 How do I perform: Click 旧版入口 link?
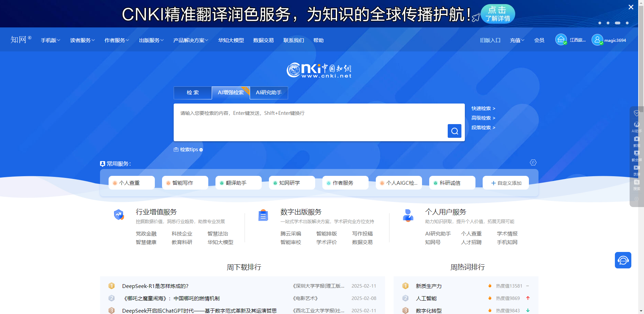tap(490, 40)
